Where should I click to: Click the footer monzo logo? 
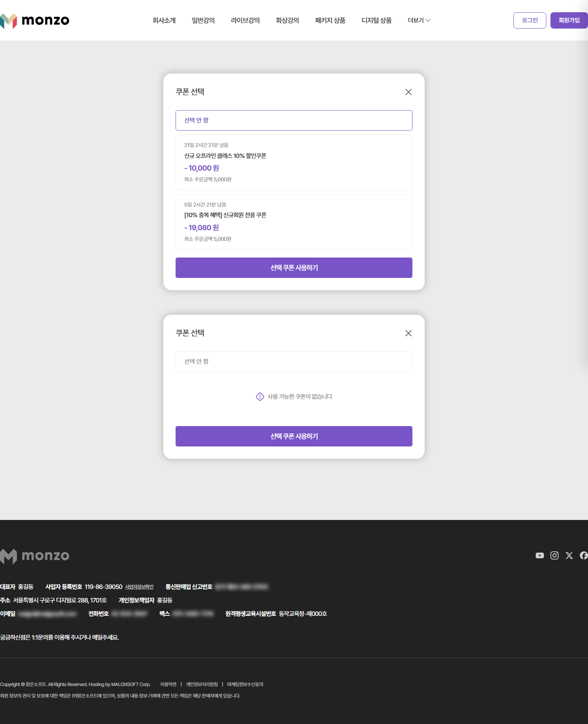(x=35, y=556)
